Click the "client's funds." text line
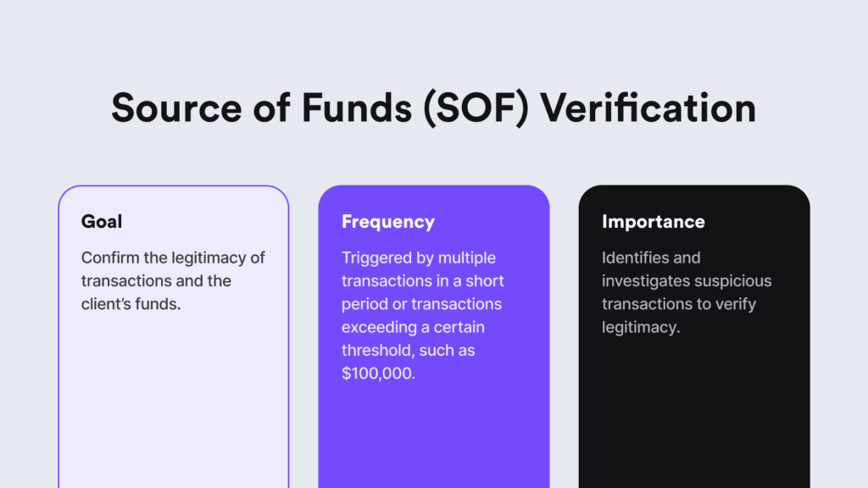Image resolution: width=868 pixels, height=488 pixels. [x=131, y=303]
